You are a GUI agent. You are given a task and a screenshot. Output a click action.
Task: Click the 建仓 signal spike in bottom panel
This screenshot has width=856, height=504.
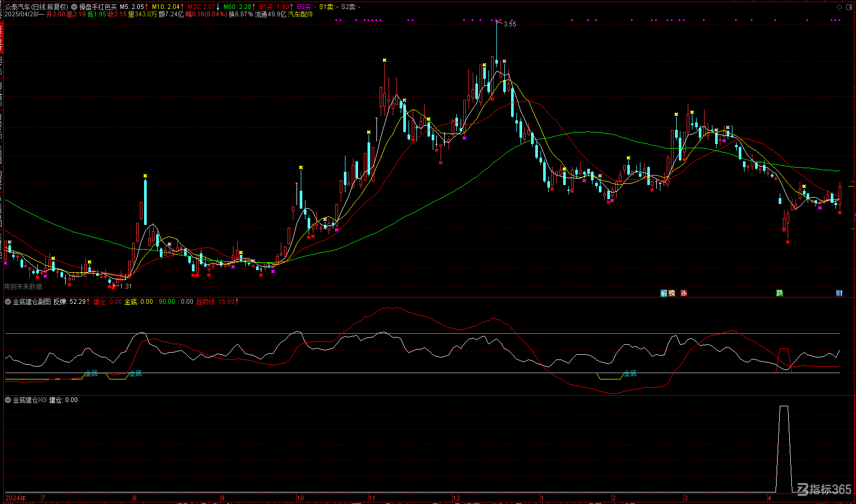pos(783,448)
